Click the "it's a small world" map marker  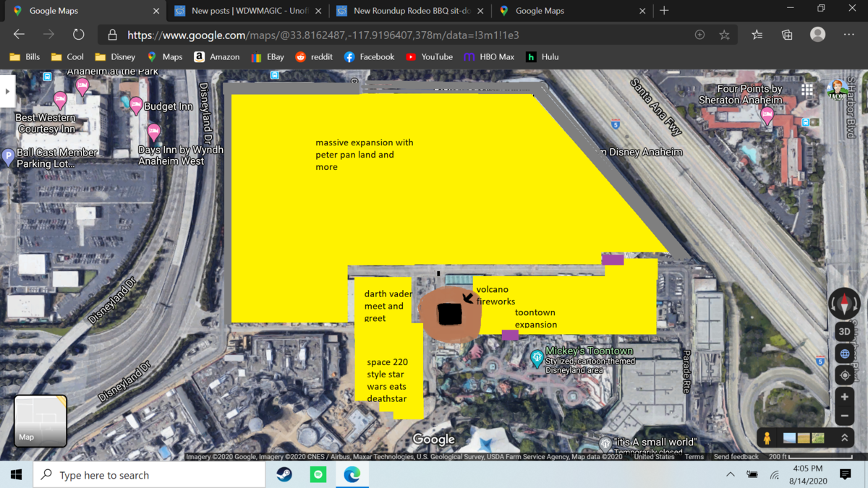point(605,442)
